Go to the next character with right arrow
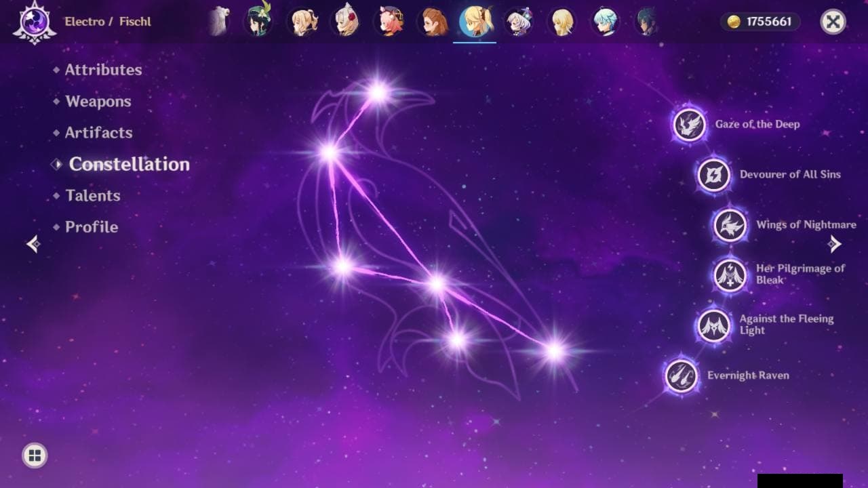This screenshot has width=868, height=488. [835, 244]
